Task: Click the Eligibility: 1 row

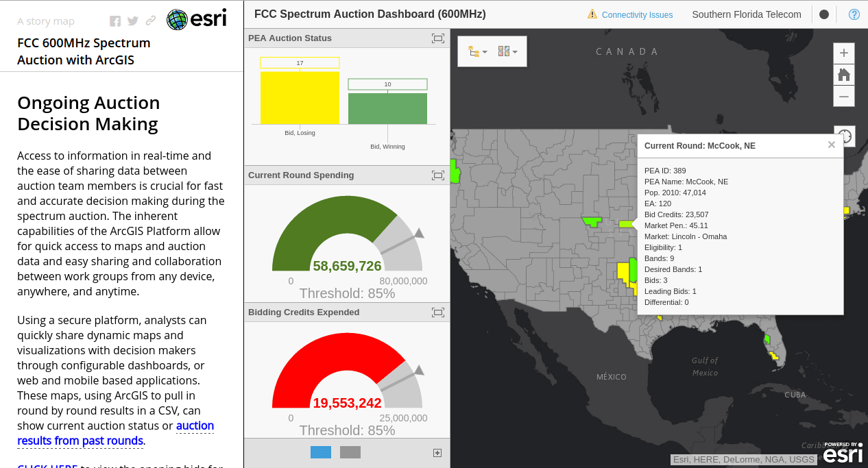Action: pyautogui.click(x=664, y=247)
